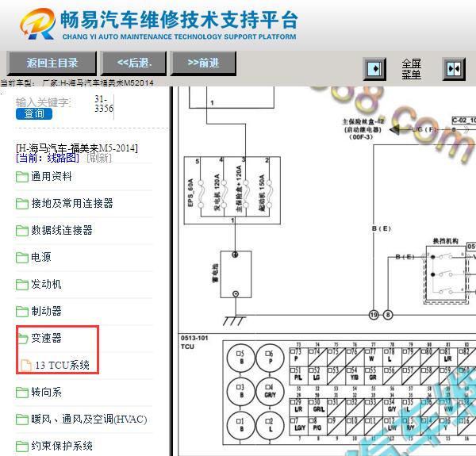This screenshot has height=456, width=476.
Task: Expand the 接地及常用连接器 folder
Action: pyautogui.click(x=72, y=203)
